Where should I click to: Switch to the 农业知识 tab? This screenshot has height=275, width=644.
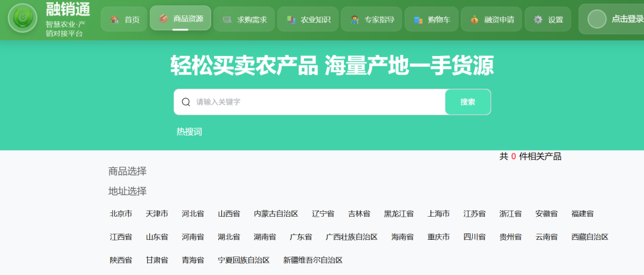click(x=308, y=19)
